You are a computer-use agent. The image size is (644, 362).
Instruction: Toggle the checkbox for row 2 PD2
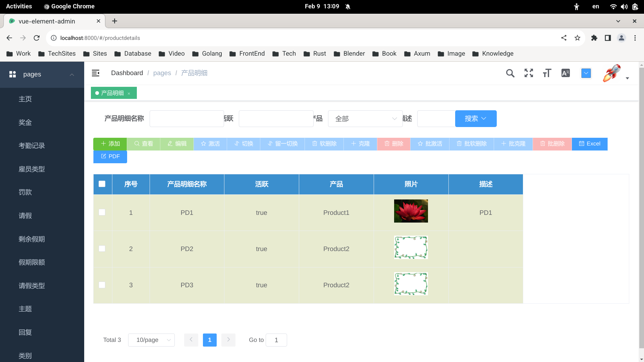coord(102,248)
